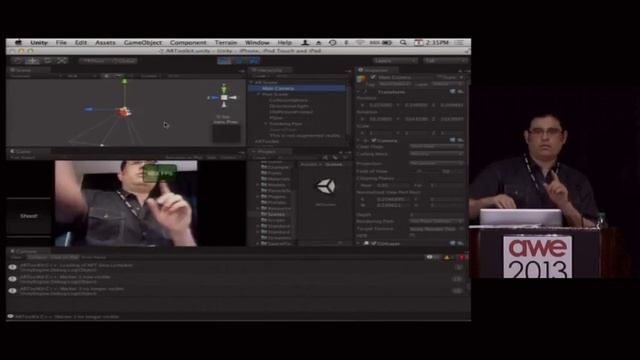Screen dimensions: 640x360
Task: Toggle the GUILayer component enabled checkbox
Action: [x=374, y=243]
